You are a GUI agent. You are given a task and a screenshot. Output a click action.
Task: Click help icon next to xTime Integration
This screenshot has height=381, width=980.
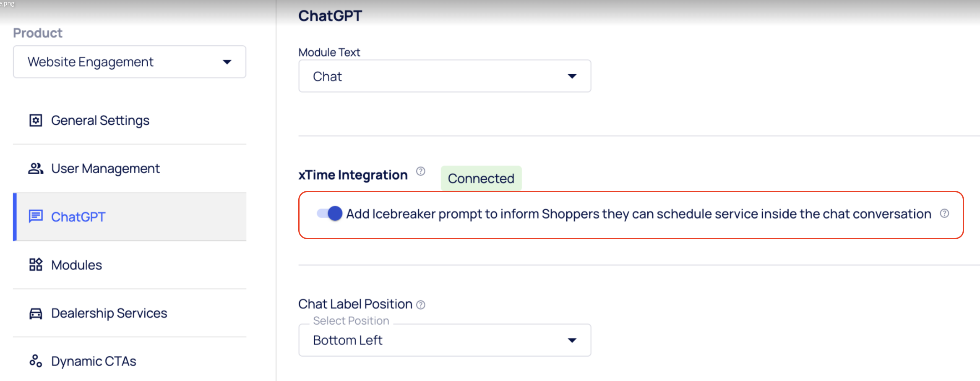(420, 171)
